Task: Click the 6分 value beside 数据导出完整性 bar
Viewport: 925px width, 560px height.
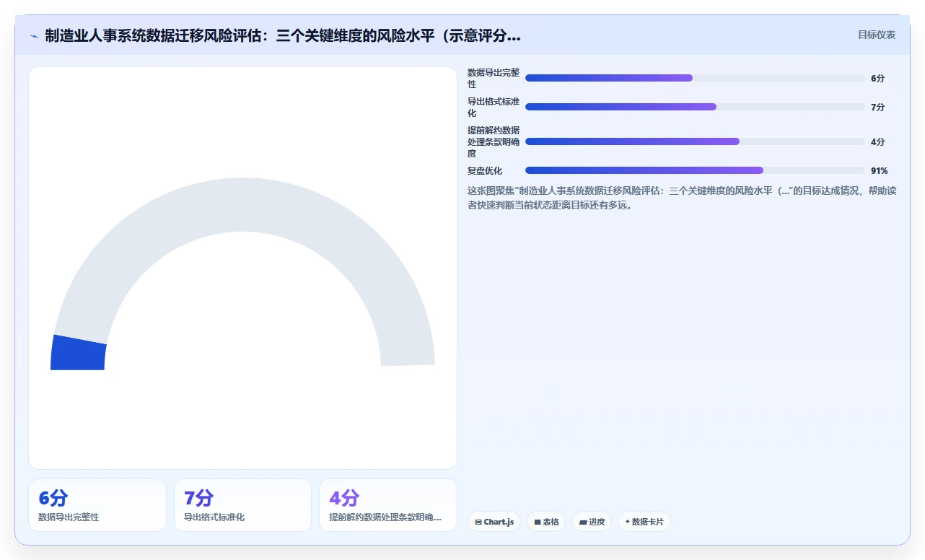Action: (877, 79)
